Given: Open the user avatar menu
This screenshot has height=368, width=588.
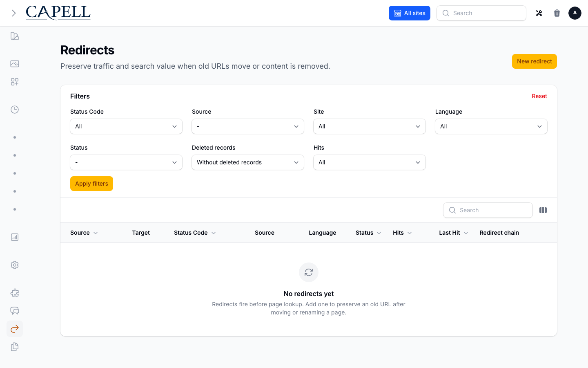Looking at the screenshot, I should click(575, 13).
